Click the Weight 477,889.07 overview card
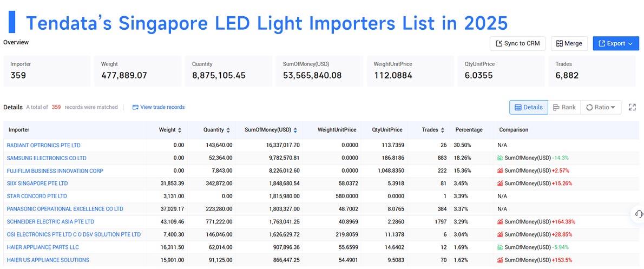This screenshot has height=269, width=644. click(x=137, y=71)
